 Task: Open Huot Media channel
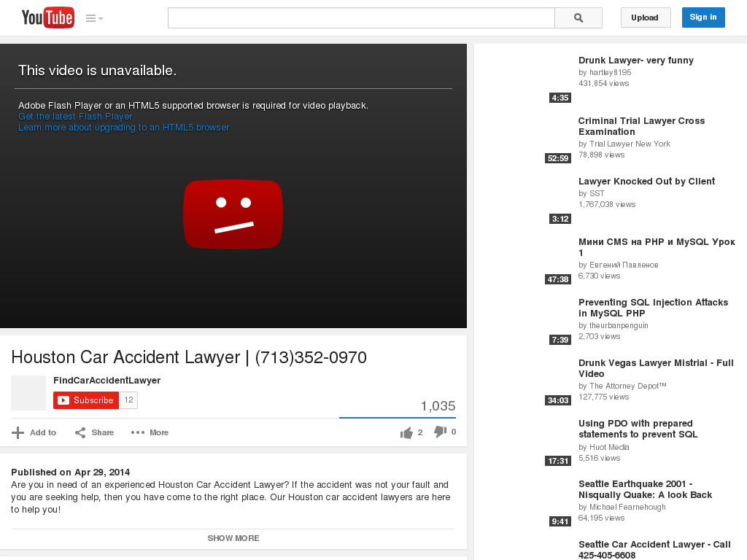609,447
